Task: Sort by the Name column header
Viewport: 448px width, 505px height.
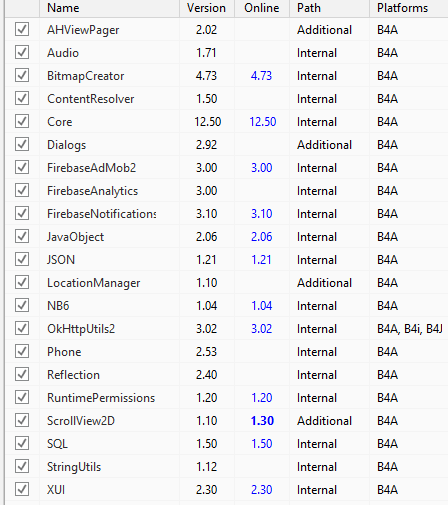Action: point(109,8)
